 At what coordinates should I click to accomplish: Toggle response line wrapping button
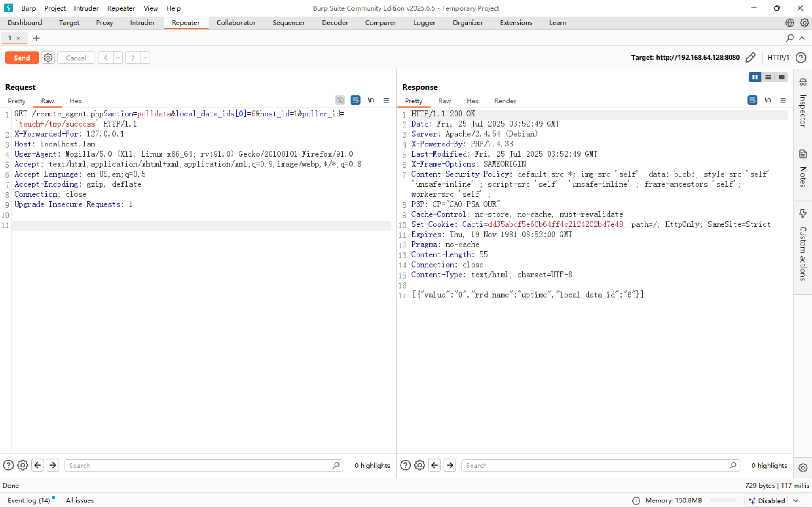click(752, 100)
